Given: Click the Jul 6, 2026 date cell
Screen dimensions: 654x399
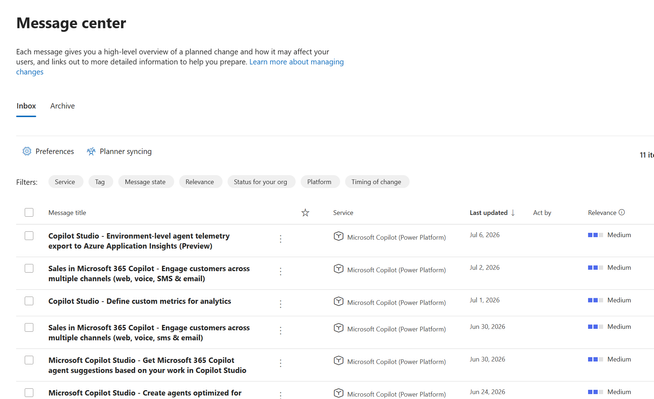Looking at the screenshot, I should (485, 235).
